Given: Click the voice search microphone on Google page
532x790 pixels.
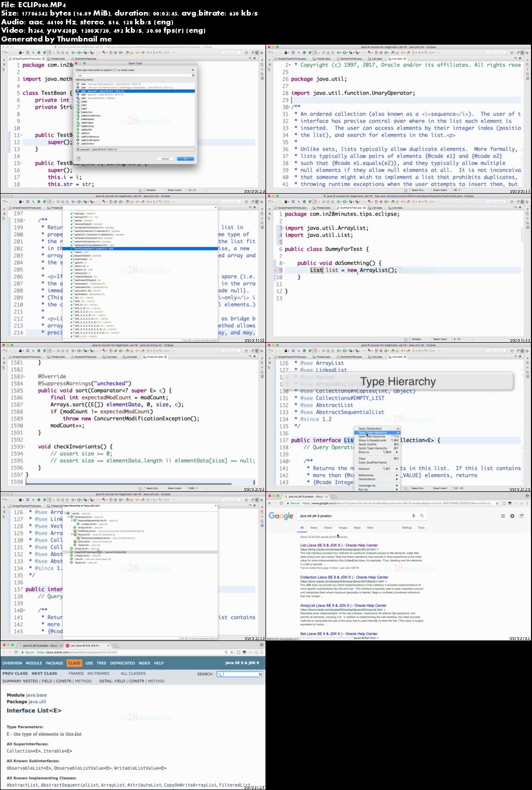Looking at the screenshot, I should click(x=414, y=516).
